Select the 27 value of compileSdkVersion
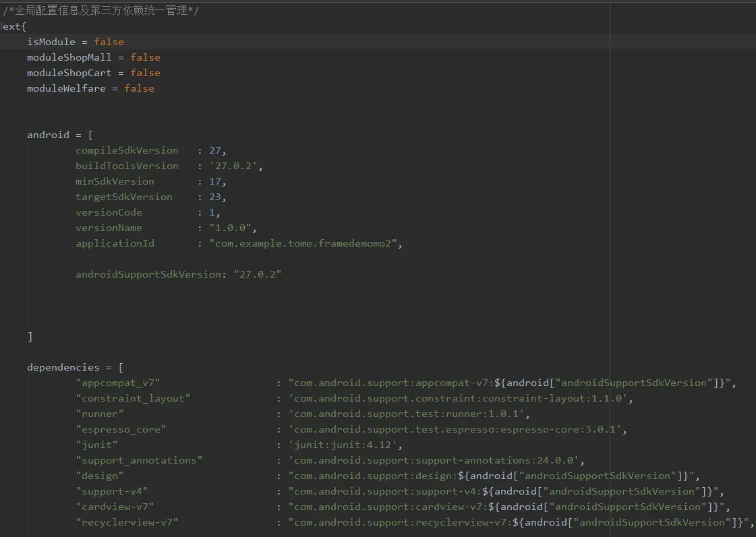 [215, 150]
